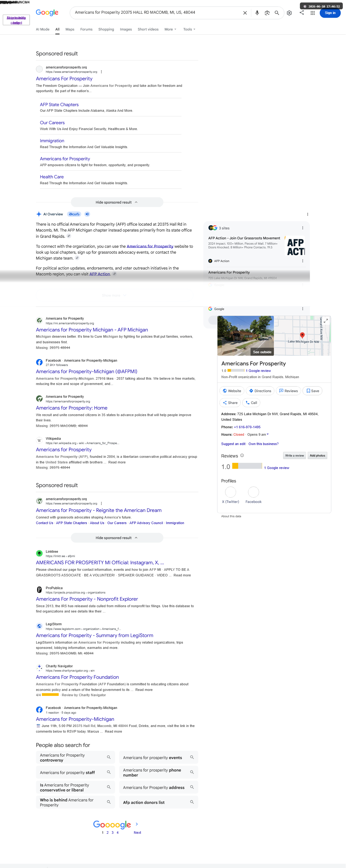The width and height of the screenshot is (350, 868).
Task: Click the Google logo
Action: coord(47,13)
